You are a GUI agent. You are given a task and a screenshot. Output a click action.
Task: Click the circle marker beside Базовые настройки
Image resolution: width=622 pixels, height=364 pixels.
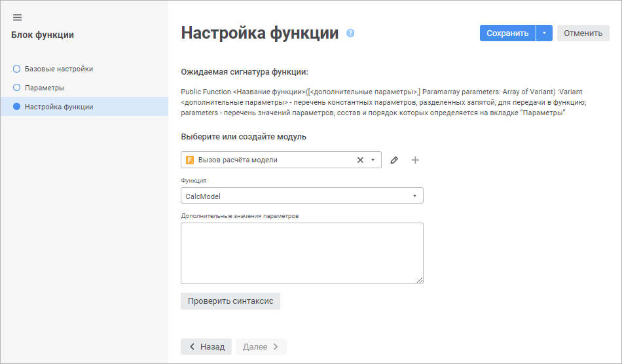[17, 69]
